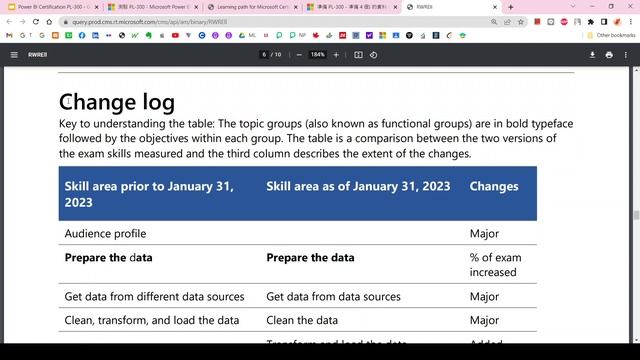Zoom out the PDF with minus button
Image resolution: width=640 pixels, height=360 pixels.
(x=299, y=55)
